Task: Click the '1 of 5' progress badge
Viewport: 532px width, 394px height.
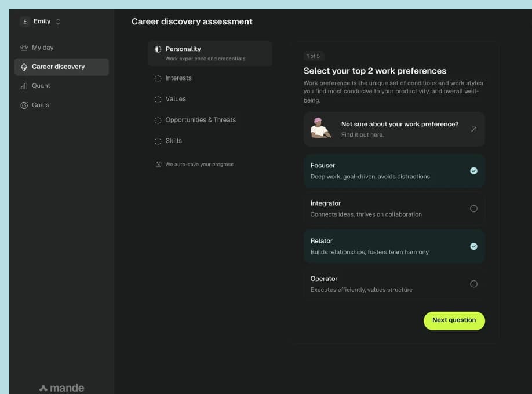Action: tap(313, 56)
